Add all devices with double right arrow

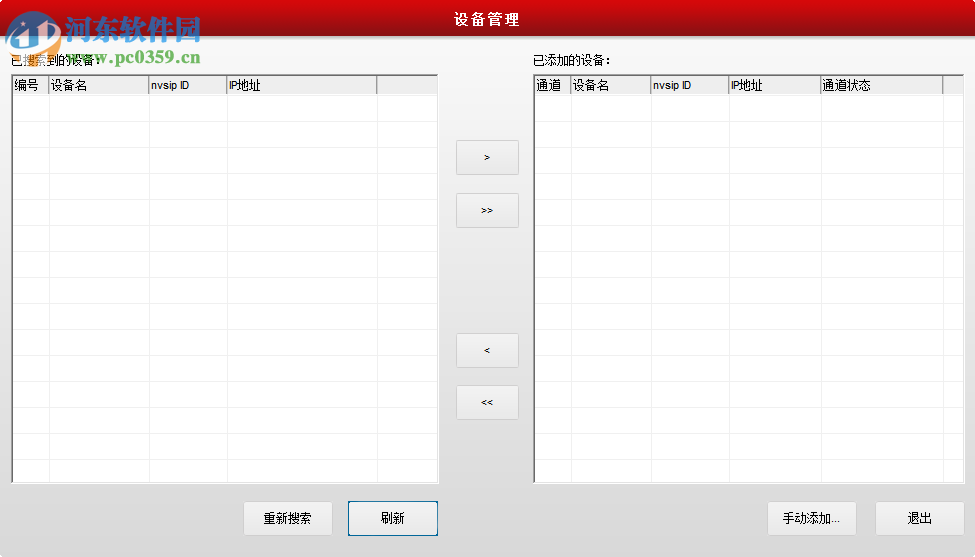tap(487, 211)
